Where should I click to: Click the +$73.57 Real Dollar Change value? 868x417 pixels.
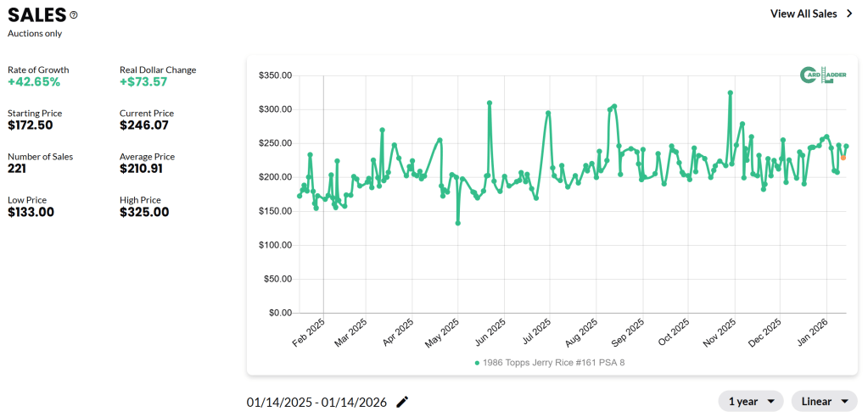click(143, 82)
